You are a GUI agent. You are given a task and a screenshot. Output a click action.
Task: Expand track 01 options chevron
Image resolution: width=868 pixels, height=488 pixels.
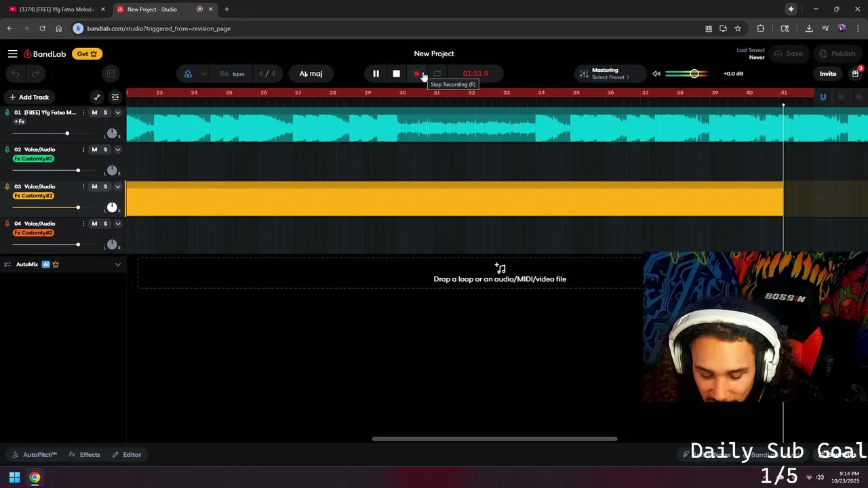(117, 113)
